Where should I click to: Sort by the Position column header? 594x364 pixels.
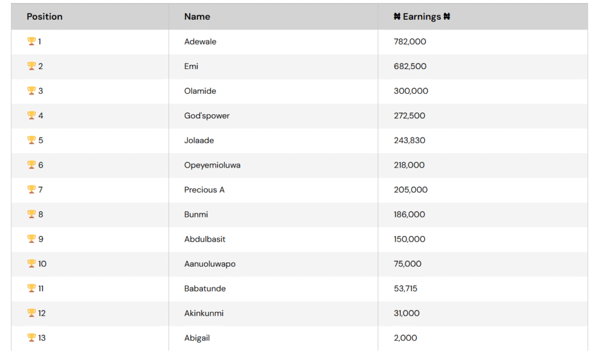pyautogui.click(x=45, y=17)
